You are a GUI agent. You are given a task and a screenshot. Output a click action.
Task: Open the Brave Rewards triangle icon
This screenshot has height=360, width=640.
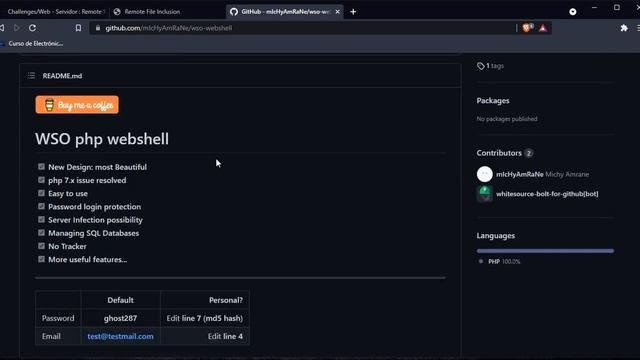(x=542, y=28)
